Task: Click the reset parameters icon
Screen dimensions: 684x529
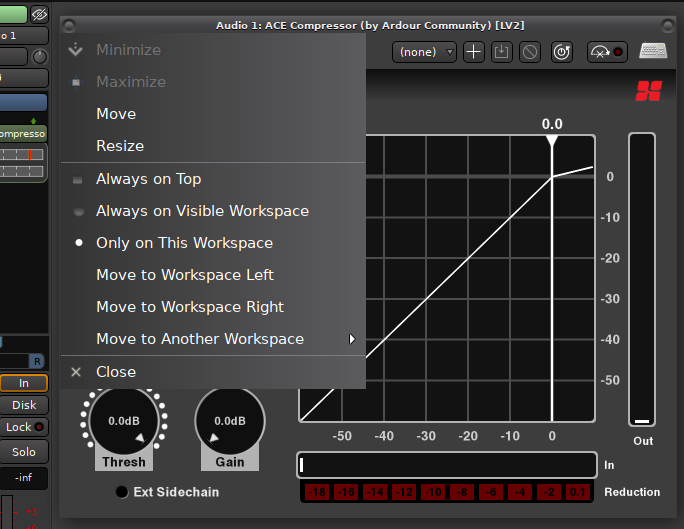Action: tap(561, 52)
